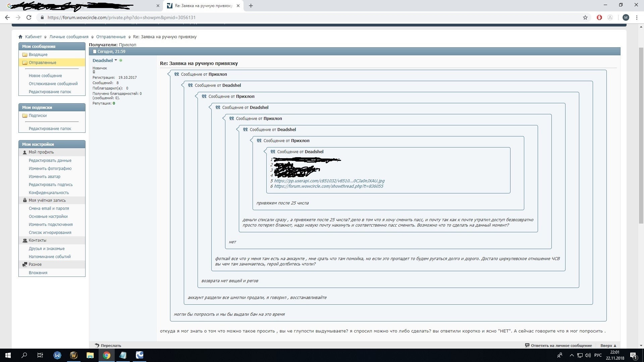Click the Переслать arrow icon

[x=97, y=345]
